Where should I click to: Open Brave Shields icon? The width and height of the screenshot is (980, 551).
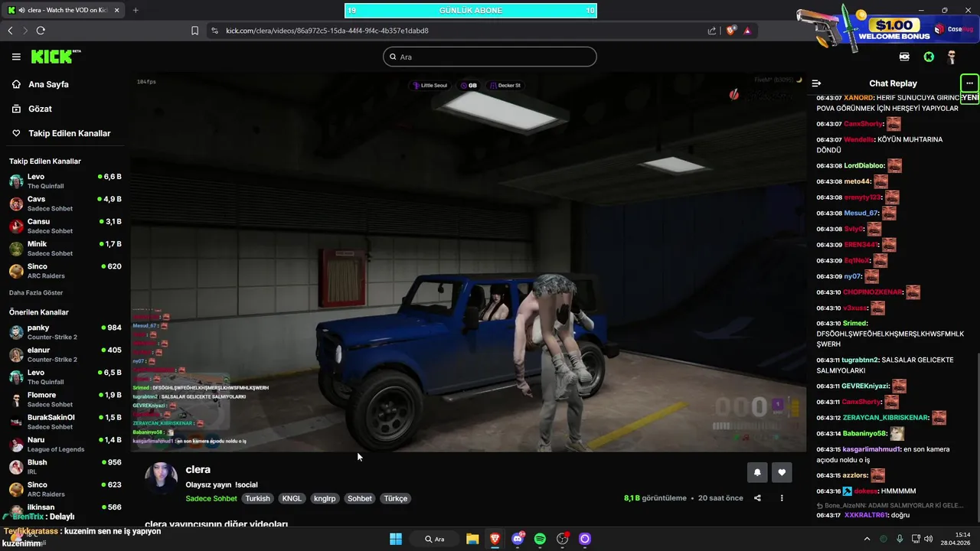click(x=731, y=31)
